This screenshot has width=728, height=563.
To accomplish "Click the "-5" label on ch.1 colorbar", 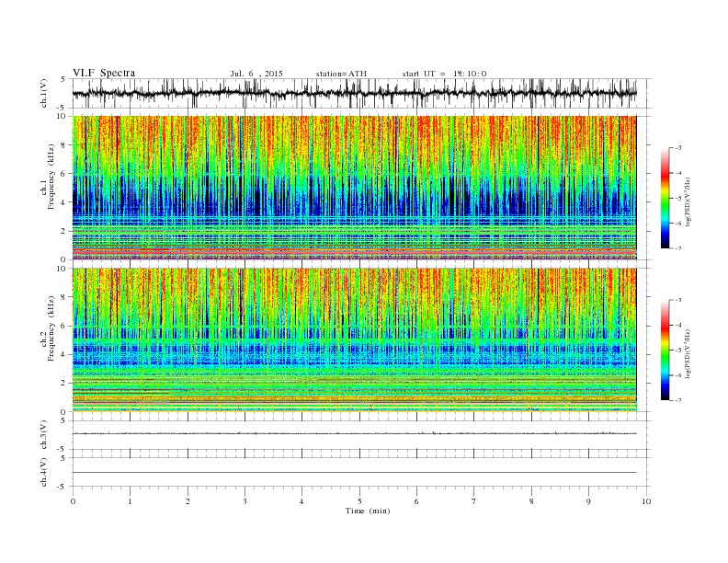I will 678,198.
